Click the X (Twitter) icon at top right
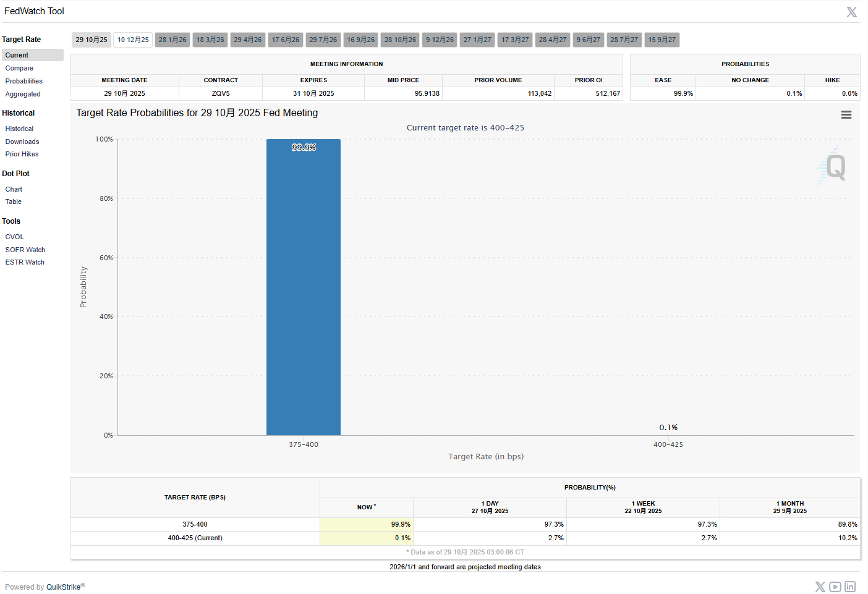Viewport: 868px width, 594px height. (851, 12)
